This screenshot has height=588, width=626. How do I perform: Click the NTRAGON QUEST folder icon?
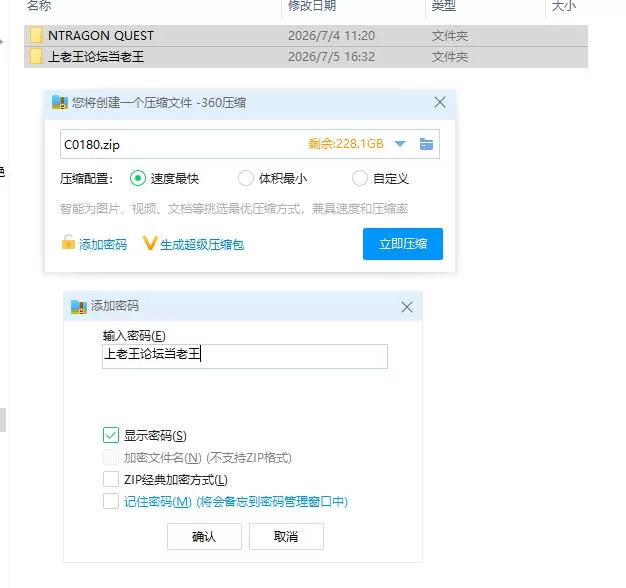point(36,35)
